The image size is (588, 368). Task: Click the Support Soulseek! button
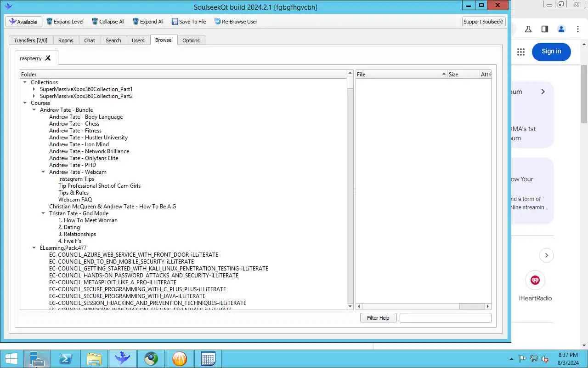[x=484, y=22]
